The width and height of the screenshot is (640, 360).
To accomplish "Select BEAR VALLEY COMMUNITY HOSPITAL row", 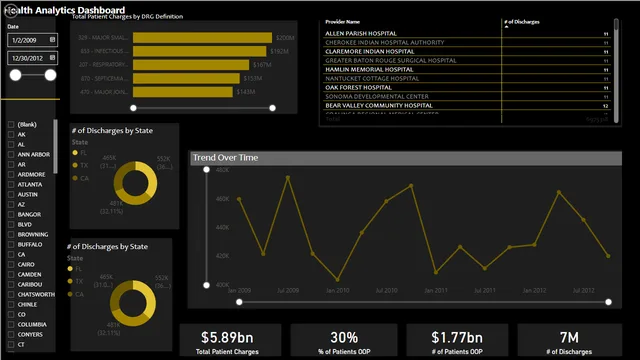I will pos(467,105).
